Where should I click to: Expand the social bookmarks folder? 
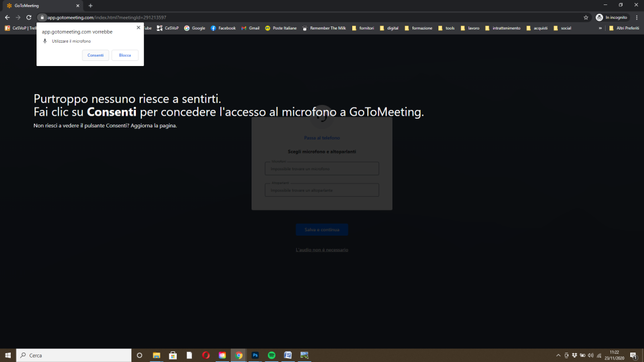[562, 28]
